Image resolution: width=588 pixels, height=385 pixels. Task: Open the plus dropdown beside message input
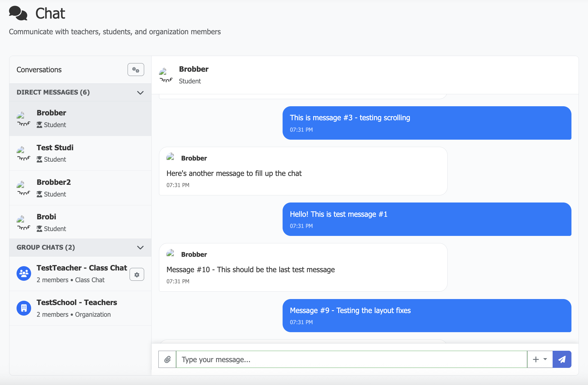click(x=540, y=359)
